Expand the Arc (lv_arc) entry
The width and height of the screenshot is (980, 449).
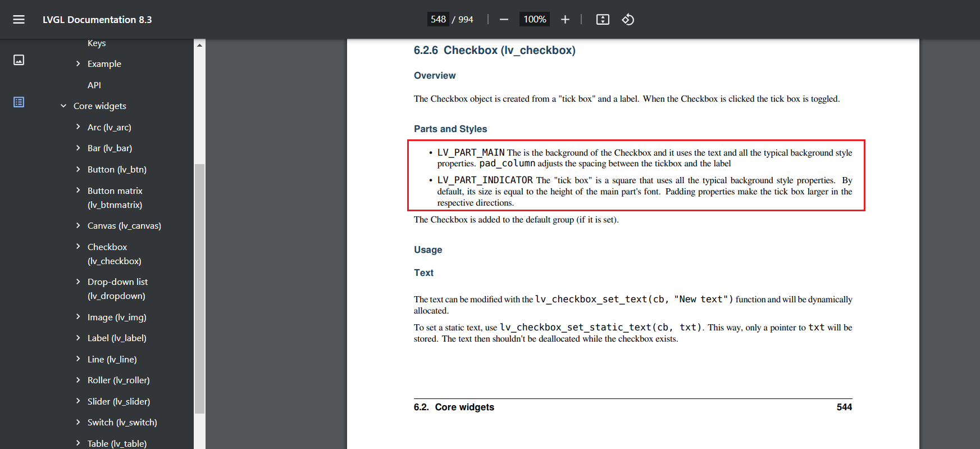(x=78, y=127)
